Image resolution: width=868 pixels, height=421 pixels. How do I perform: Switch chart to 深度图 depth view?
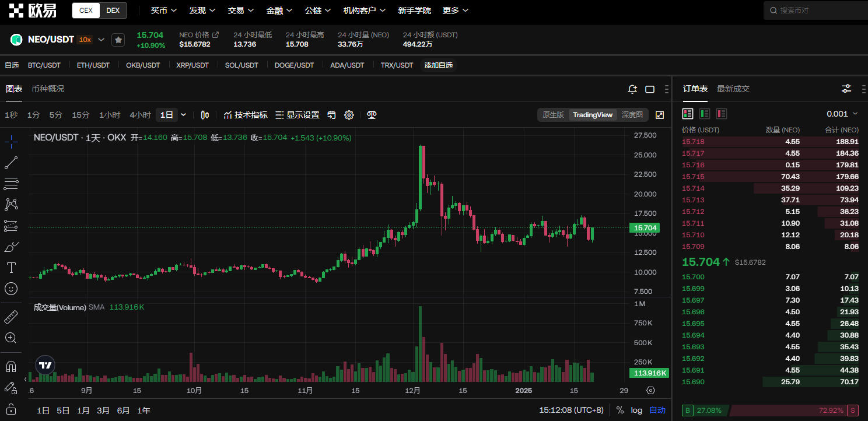pyautogui.click(x=632, y=115)
